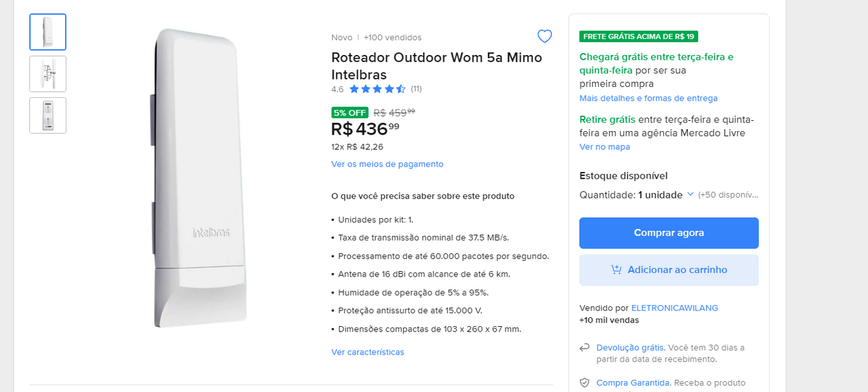868x392 pixels.
Task: Select the second product thumbnail
Action: coord(48,73)
